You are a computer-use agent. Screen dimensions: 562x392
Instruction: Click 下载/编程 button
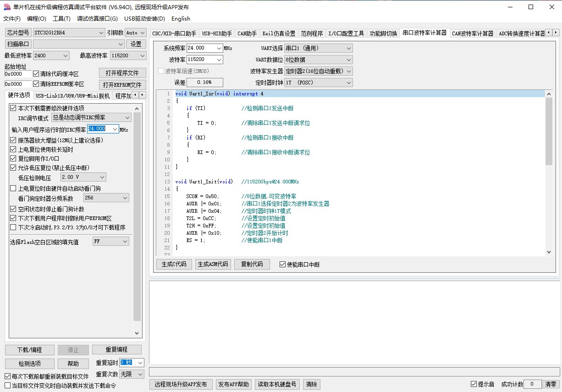(x=30, y=350)
